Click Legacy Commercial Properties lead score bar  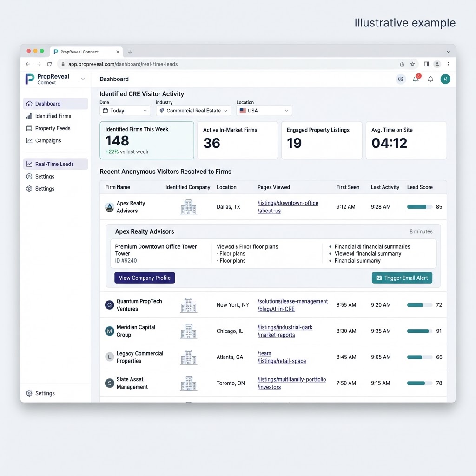(420, 357)
